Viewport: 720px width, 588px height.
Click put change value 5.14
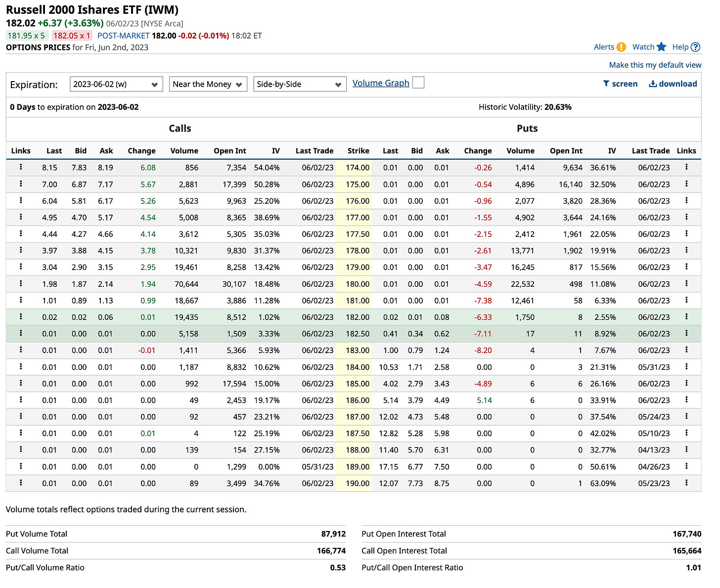484,401
